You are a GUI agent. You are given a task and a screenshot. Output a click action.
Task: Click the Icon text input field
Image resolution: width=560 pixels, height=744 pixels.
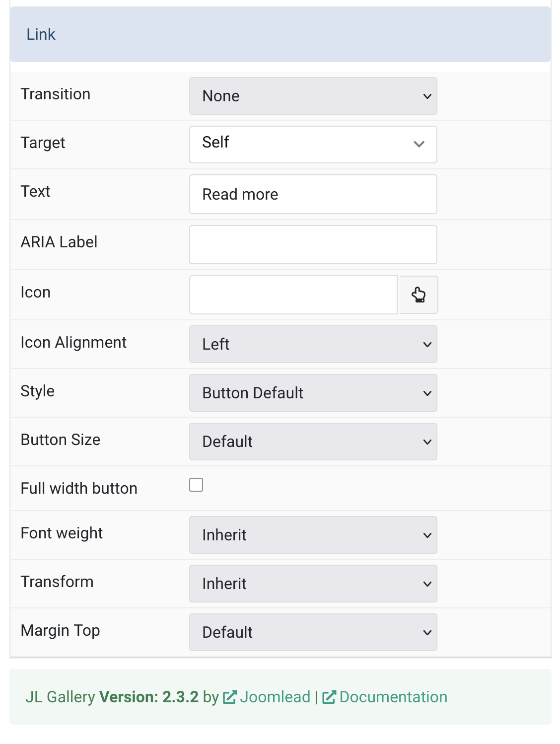tap(293, 295)
